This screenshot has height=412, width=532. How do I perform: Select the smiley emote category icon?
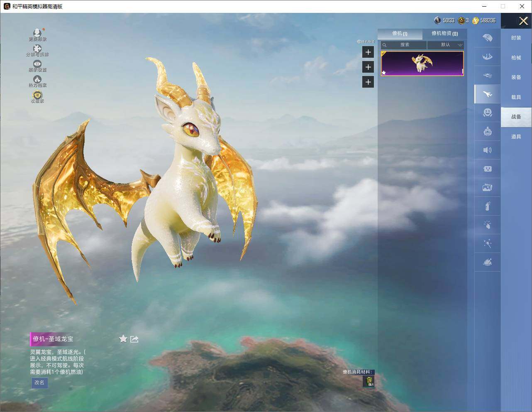[488, 113]
